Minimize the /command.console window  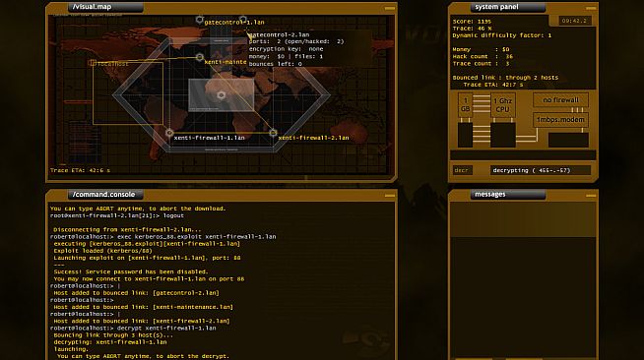click(390, 195)
